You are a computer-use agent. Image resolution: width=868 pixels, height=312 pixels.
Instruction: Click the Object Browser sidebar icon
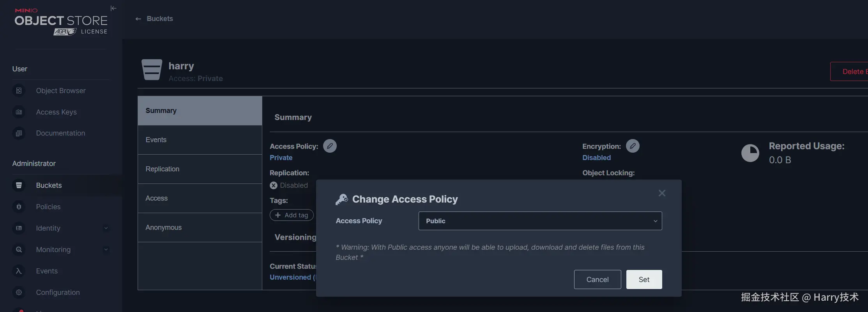pyautogui.click(x=19, y=91)
